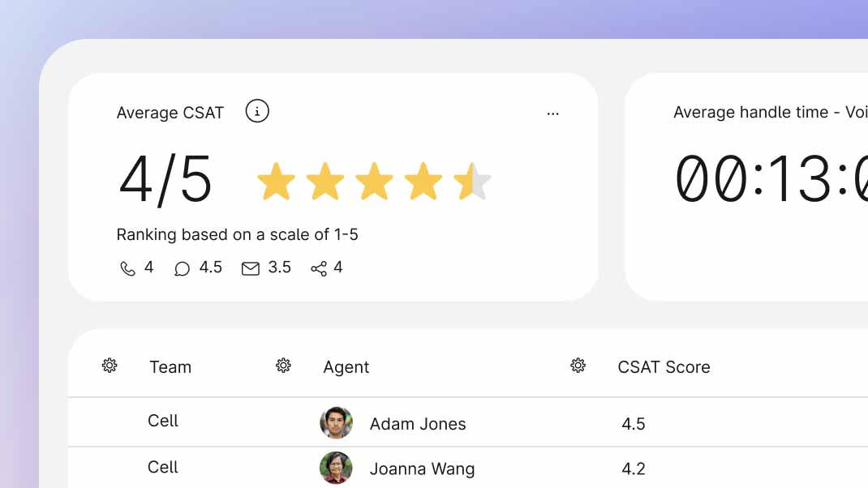Click the fourth filled star in the rating
Image resolution: width=868 pixels, height=488 pixels.
point(423,182)
